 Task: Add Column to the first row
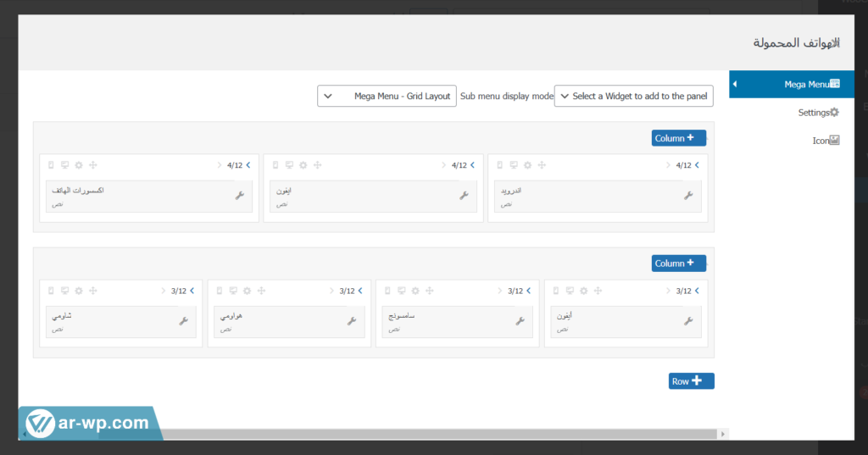[x=678, y=138]
